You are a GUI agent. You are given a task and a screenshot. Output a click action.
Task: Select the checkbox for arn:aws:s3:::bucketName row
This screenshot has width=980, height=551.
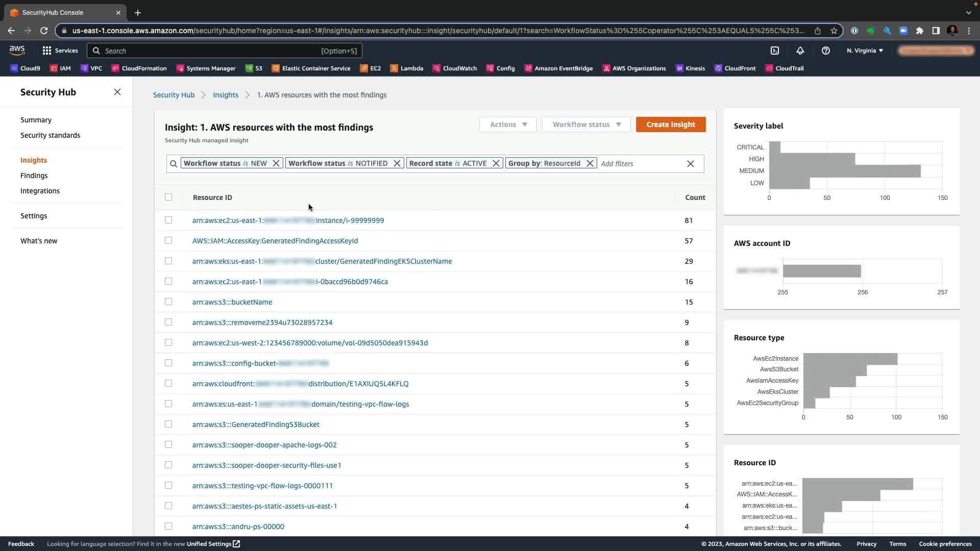[168, 302]
